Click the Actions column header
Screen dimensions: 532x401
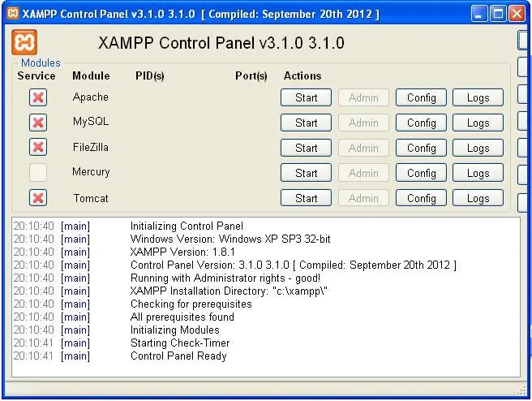coord(302,75)
